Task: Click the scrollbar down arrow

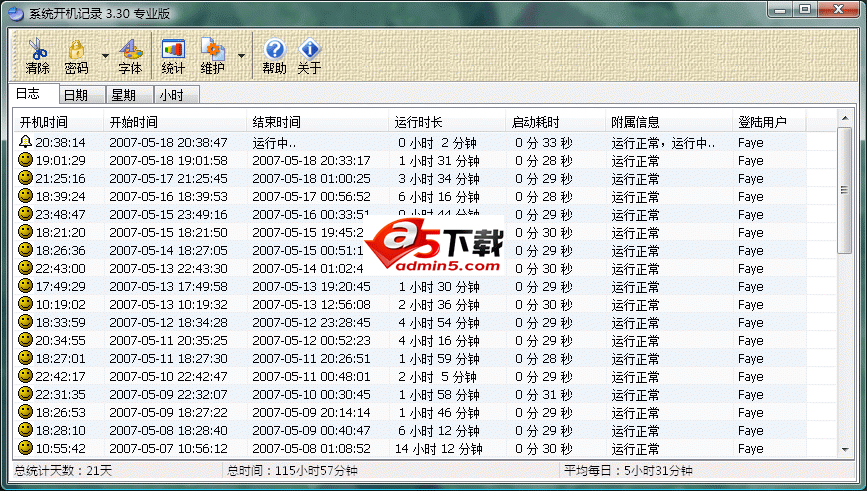Action: 845,450
